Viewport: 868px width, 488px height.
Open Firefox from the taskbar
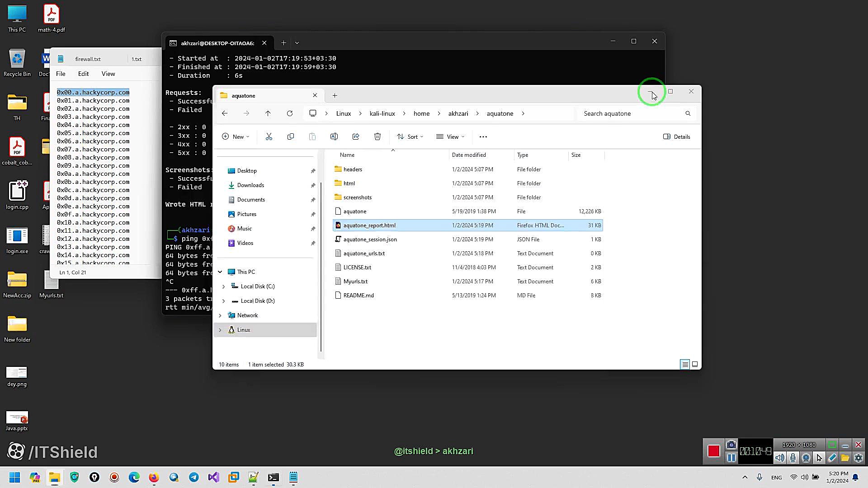154,477
